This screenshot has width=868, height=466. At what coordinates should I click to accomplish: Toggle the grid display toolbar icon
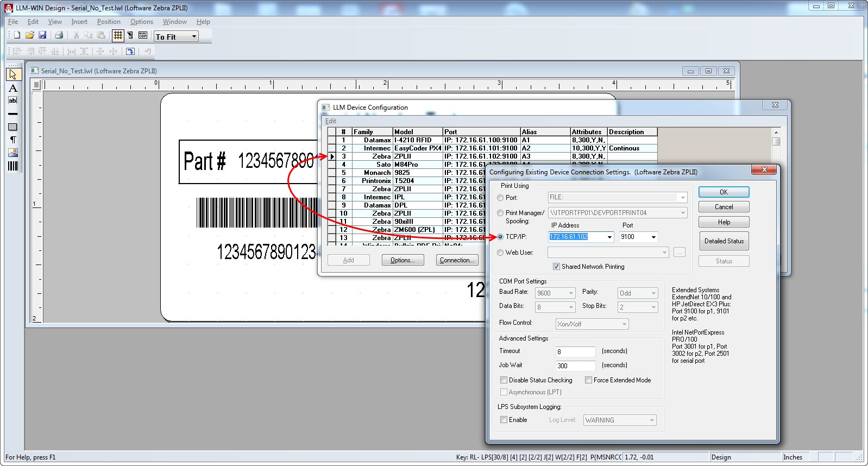click(118, 36)
